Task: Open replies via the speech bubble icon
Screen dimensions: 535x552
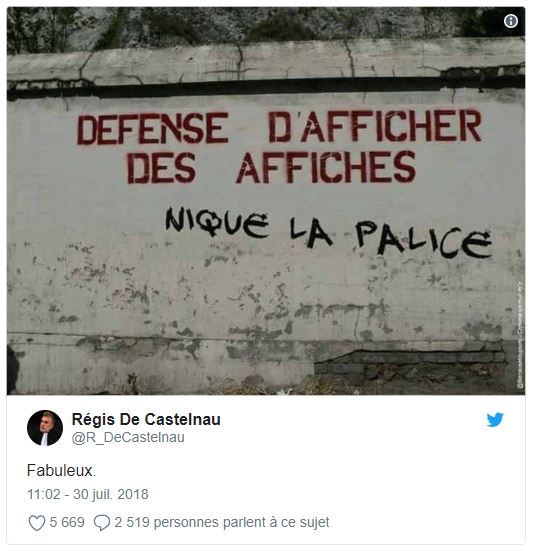Action: pos(102,522)
